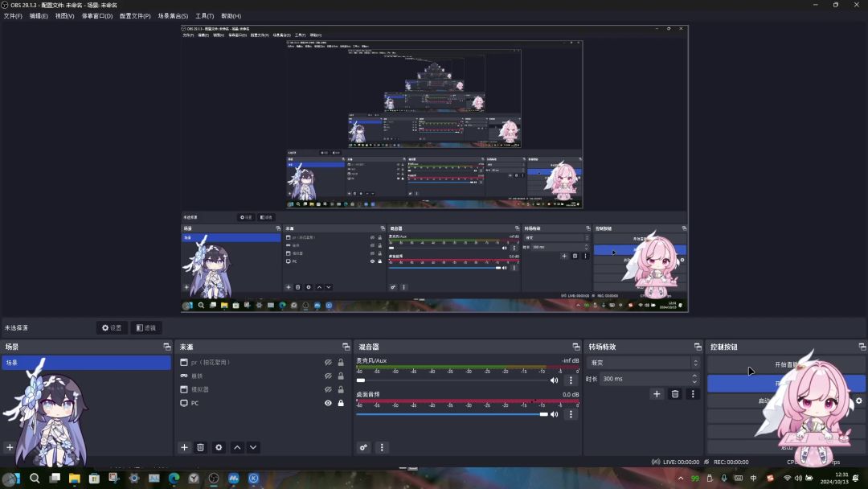Viewport: 868px width, 489px height.
Task: Open taskbar search magnifier icon
Action: (35, 479)
